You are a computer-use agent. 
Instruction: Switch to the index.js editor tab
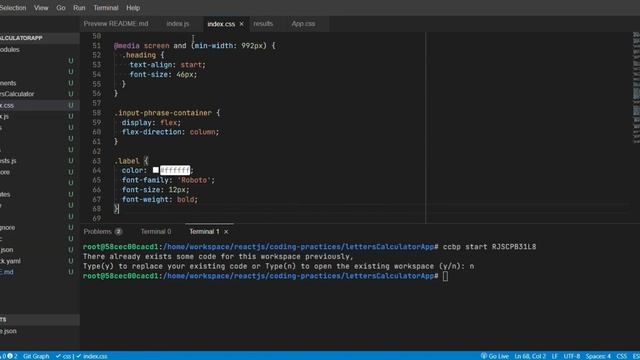pos(178,24)
